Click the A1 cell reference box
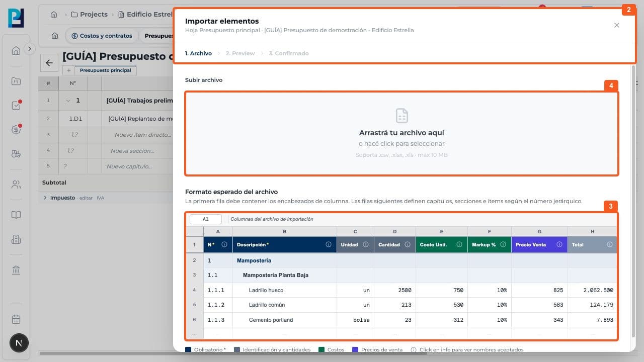This screenshot has height=362, width=644. click(x=206, y=219)
